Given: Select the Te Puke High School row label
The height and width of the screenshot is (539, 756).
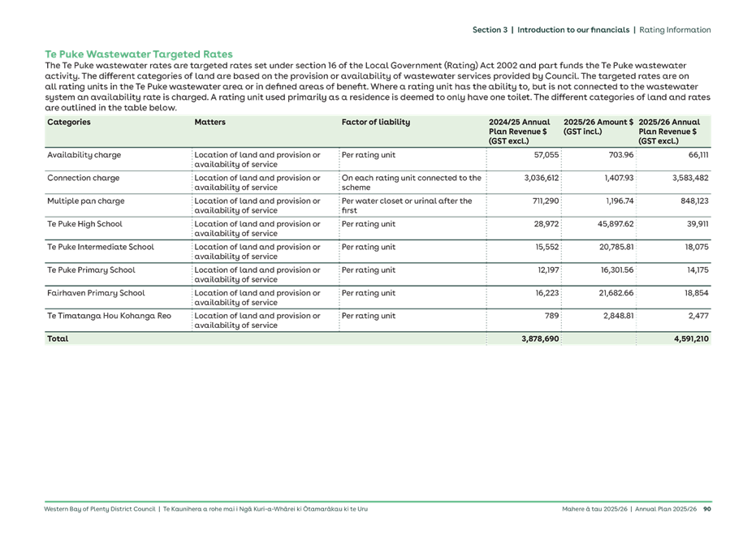Looking at the screenshot, I should [x=85, y=223].
